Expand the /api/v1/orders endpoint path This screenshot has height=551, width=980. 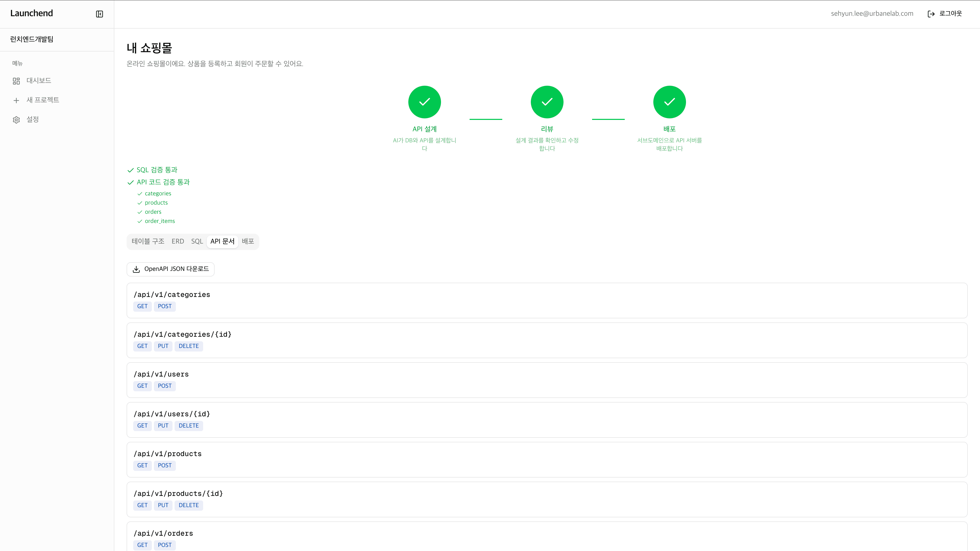tap(163, 533)
